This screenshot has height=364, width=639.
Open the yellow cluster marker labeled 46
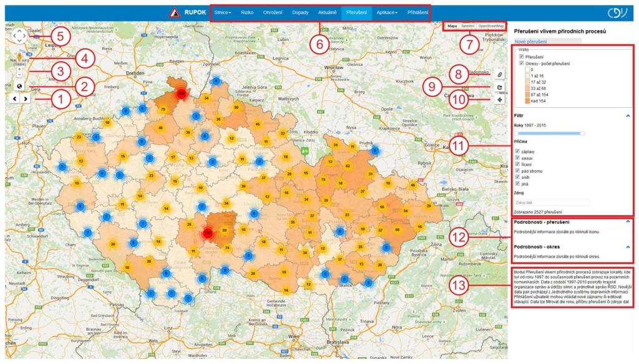(x=413, y=185)
